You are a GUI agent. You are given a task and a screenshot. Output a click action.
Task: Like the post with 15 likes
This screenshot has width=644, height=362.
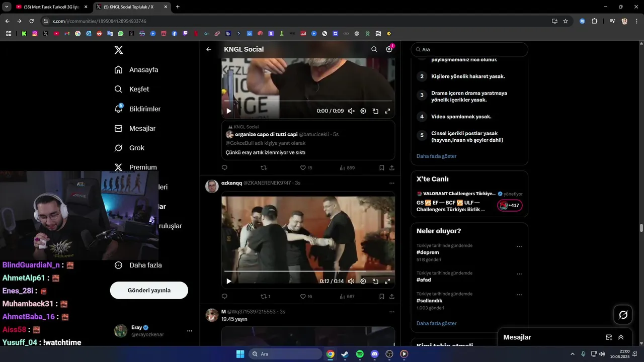coord(306,168)
